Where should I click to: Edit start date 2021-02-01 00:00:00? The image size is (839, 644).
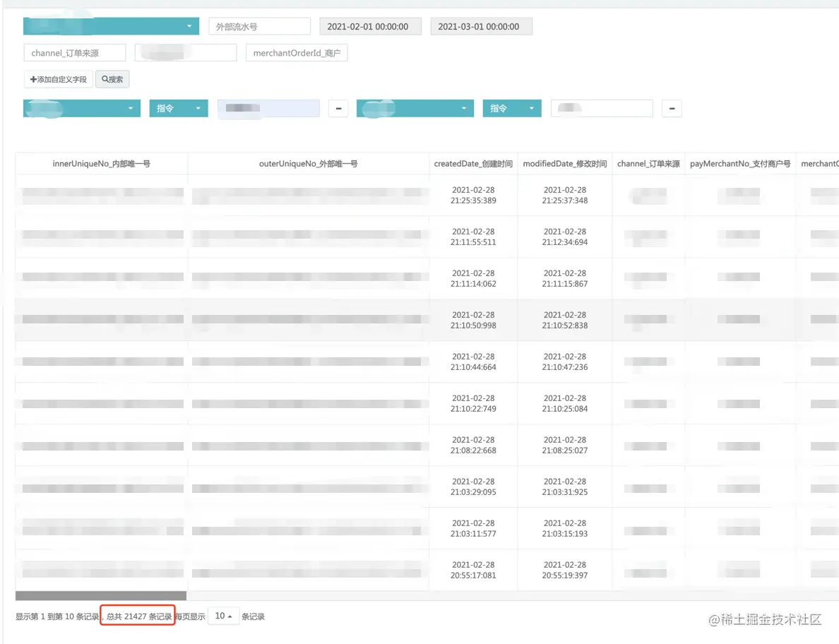(x=370, y=26)
